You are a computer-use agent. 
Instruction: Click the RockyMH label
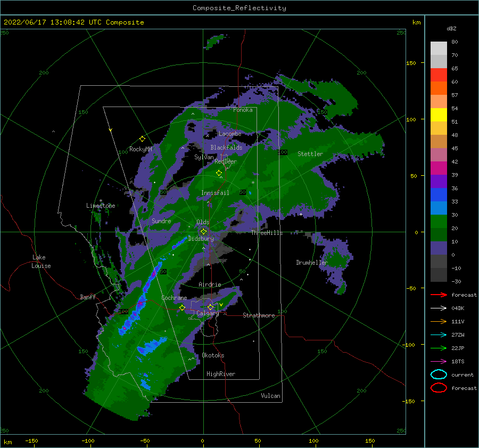[141, 149]
